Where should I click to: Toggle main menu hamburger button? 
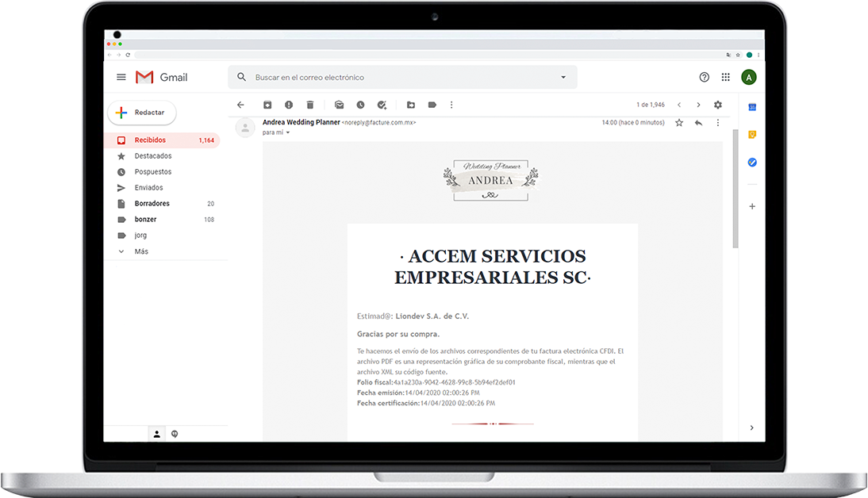click(x=121, y=77)
